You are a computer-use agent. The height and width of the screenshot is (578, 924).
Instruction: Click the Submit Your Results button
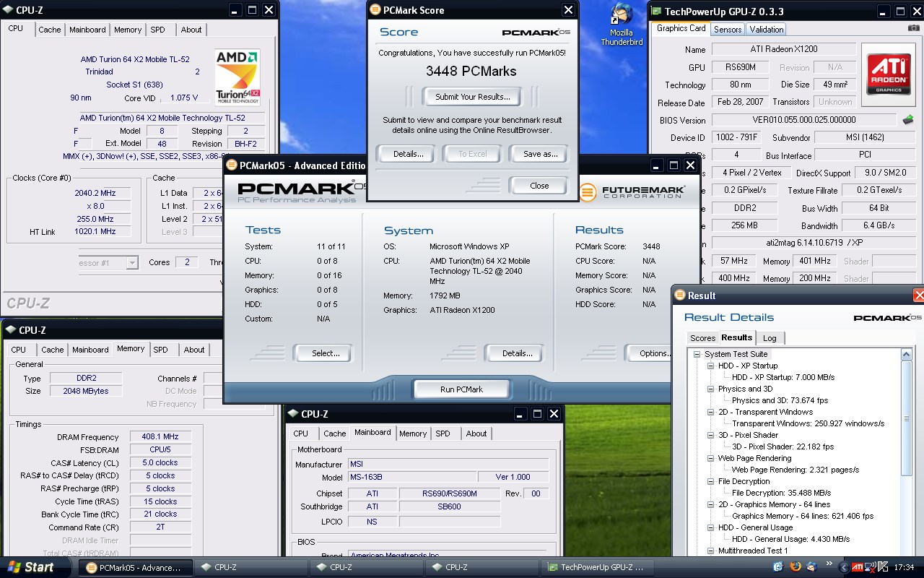(473, 97)
